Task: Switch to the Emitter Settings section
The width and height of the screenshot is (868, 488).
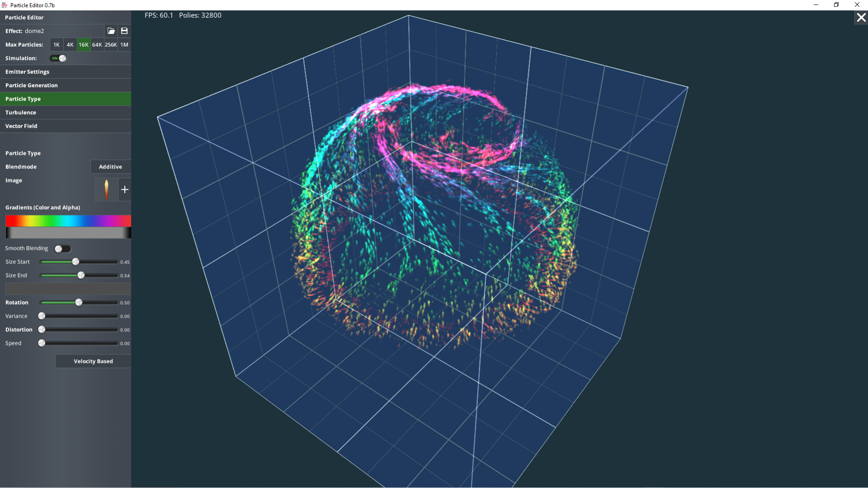Action: coord(66,71)
